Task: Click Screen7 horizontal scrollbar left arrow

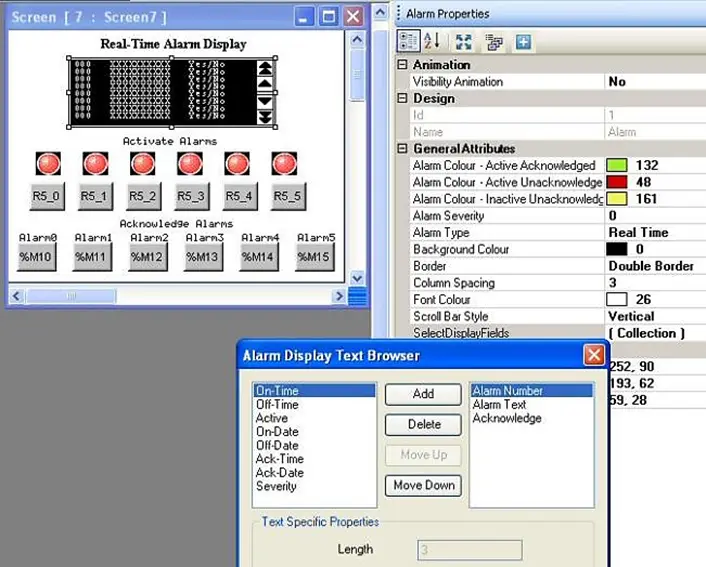Action: click(17, 296)
